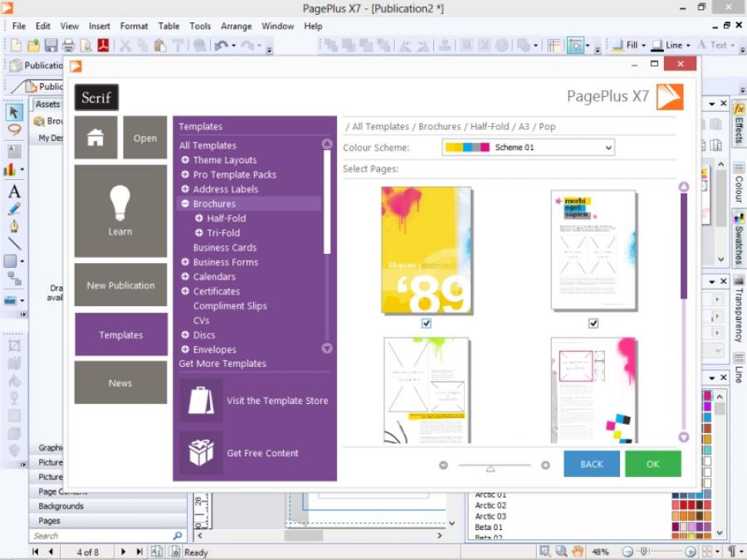The width and height of the screenshot is (747, 560).
Task: Select the Artistic Text tool A
Action: [14, 192]
